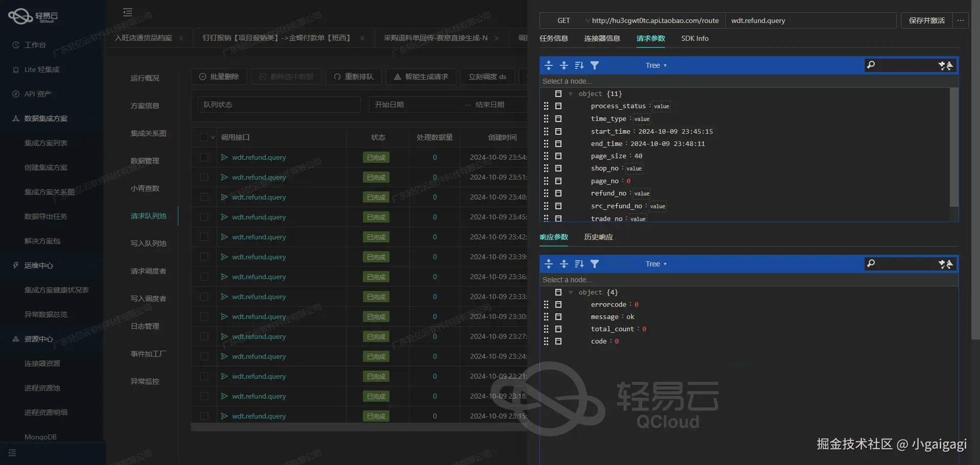Screen dimensions: 980x465
Task: Click the request URL field
Action: pyautogui.click(x=655, y=20)
